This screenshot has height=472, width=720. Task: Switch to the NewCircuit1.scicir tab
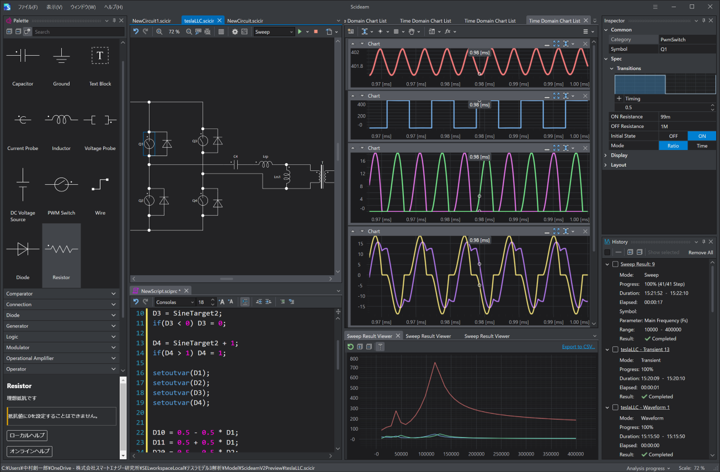click(153, 20)
